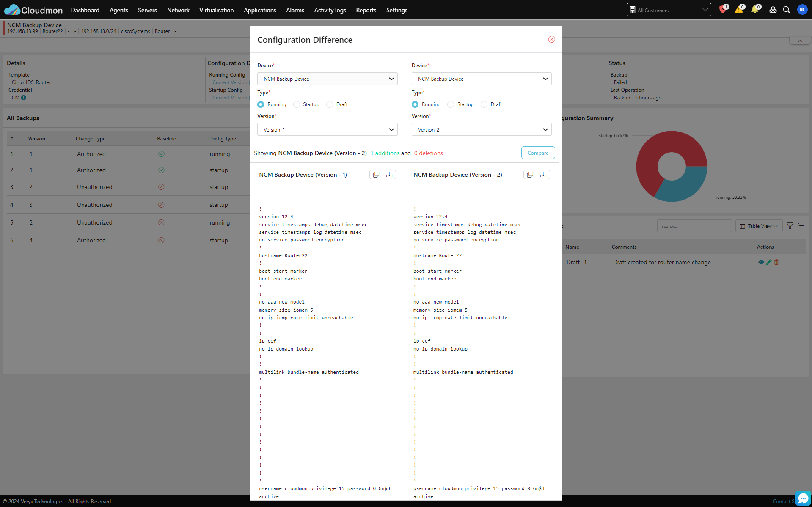Download the Version - 1 configuration
The height and width of the screenshot is (507, 812).
(389, 175)
